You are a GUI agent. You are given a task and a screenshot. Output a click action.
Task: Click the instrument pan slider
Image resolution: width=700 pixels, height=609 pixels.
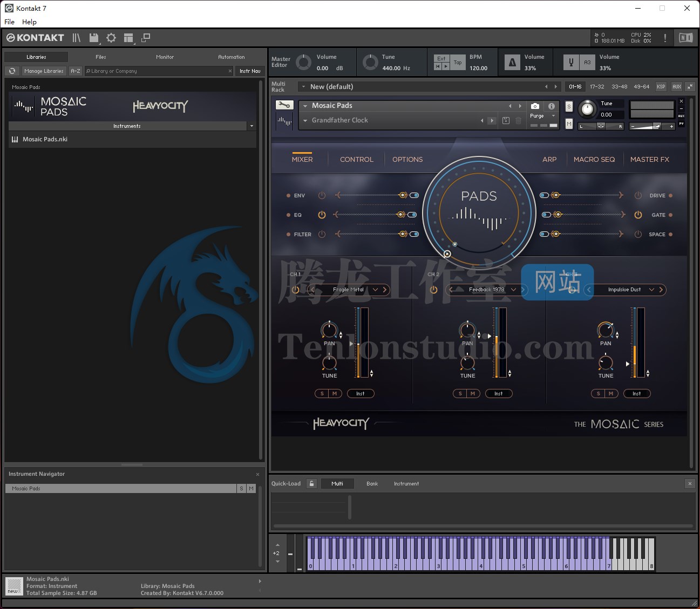click(x=601, y=126)
